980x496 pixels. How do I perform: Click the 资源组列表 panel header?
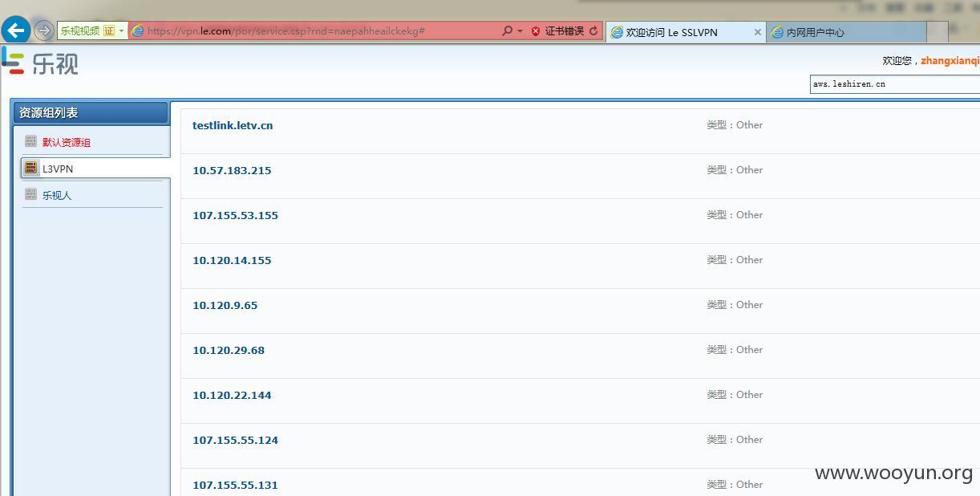(x=90, y=112)
